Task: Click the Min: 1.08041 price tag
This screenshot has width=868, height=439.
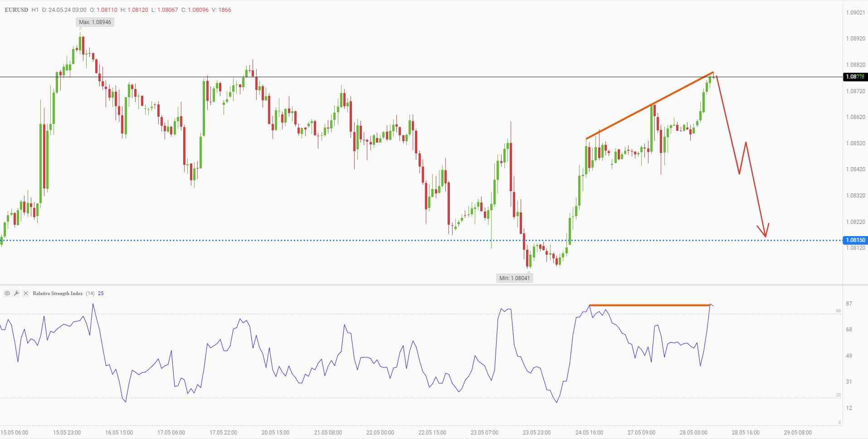Action: click(x=514, y=278)
